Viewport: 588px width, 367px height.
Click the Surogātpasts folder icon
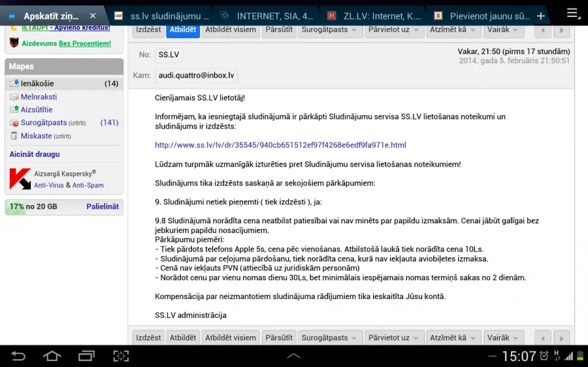(x=14, y=123)
